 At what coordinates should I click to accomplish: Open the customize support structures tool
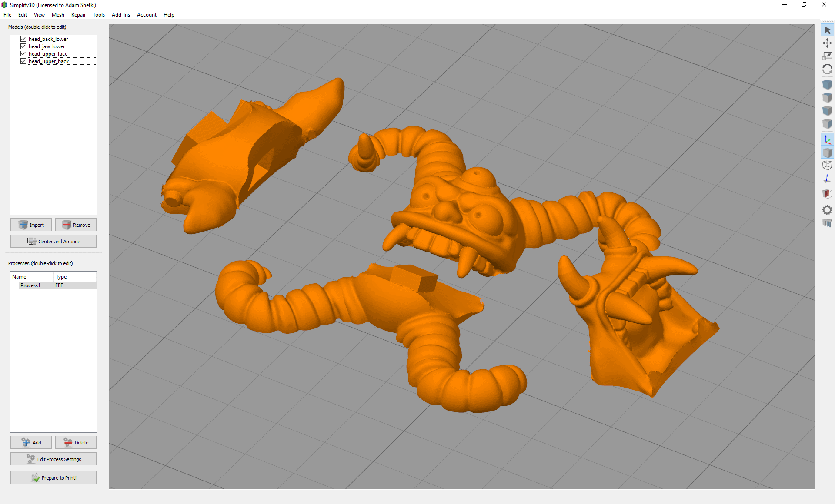point(827,223)
